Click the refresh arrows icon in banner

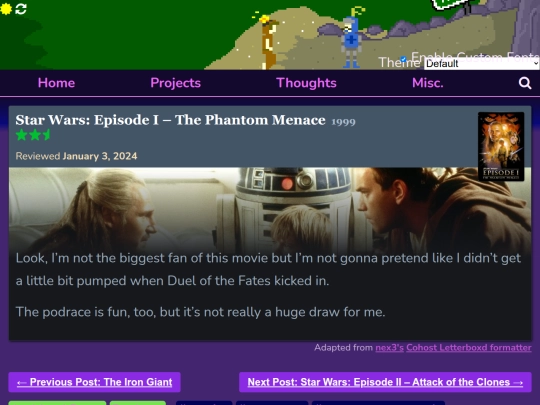pyautogui.click(x=21, y=9)
